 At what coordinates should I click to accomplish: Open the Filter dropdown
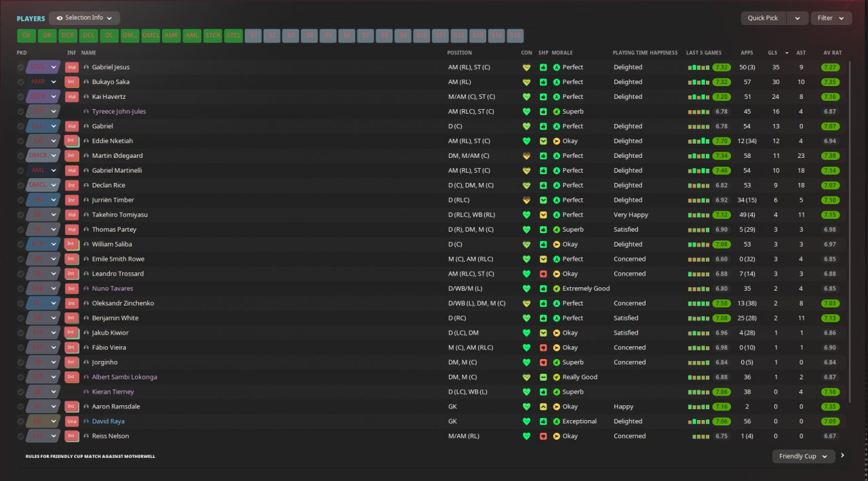coord(831,18)
